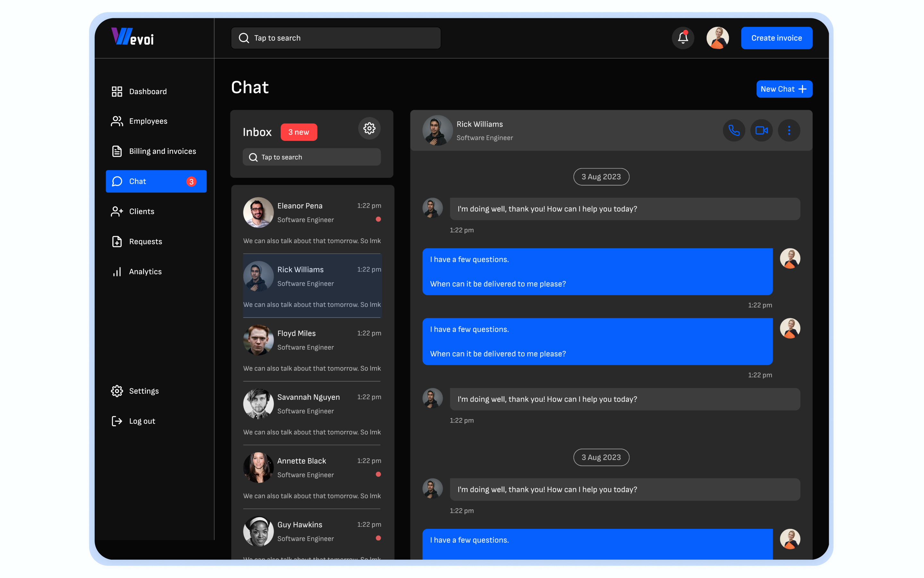Click unread dot on Annette Black
The image size is (924, 578).
[x=378, y=474]
